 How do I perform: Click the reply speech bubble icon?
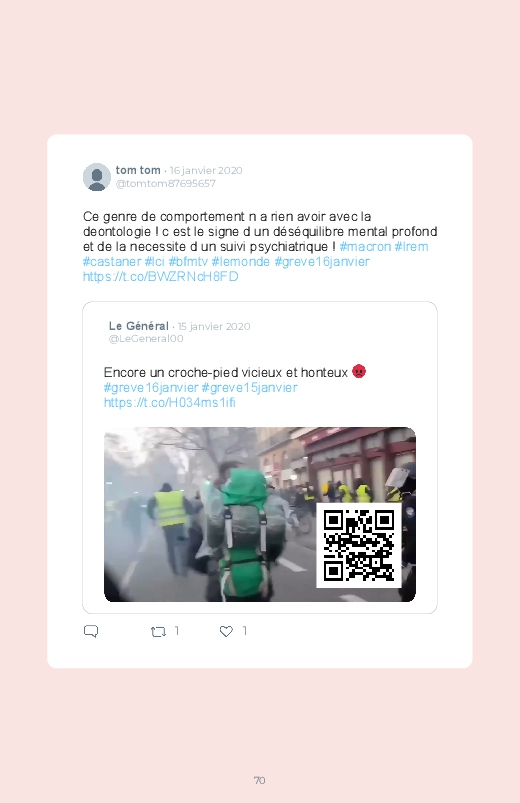91,631
